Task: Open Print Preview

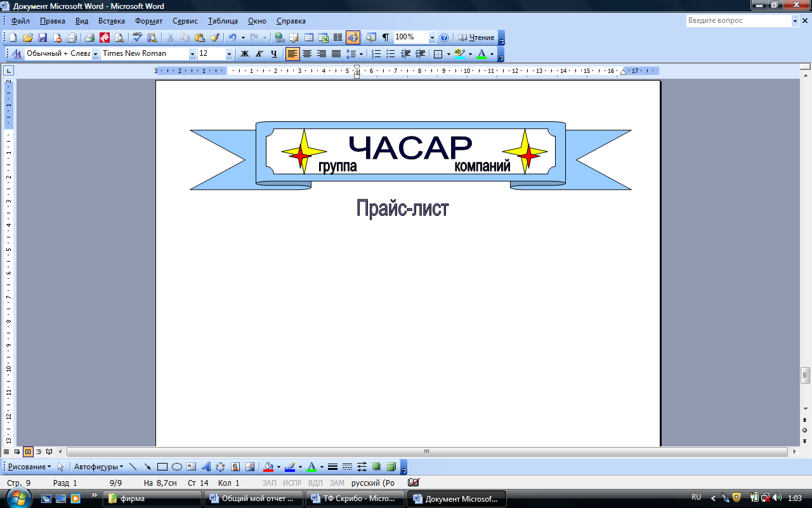Action: click(119, 37)
